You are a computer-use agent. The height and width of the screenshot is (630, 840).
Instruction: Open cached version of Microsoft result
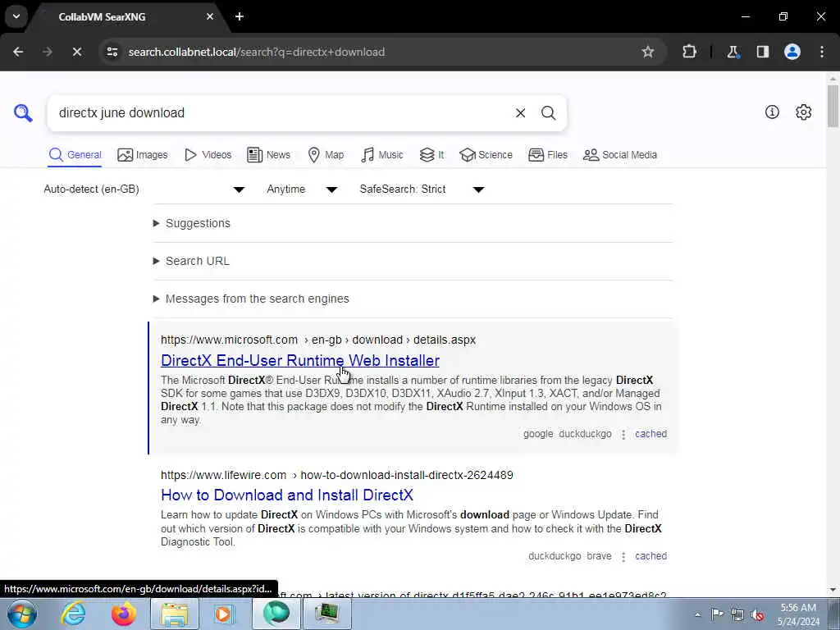pyautogui.click(x=651, y=434)
